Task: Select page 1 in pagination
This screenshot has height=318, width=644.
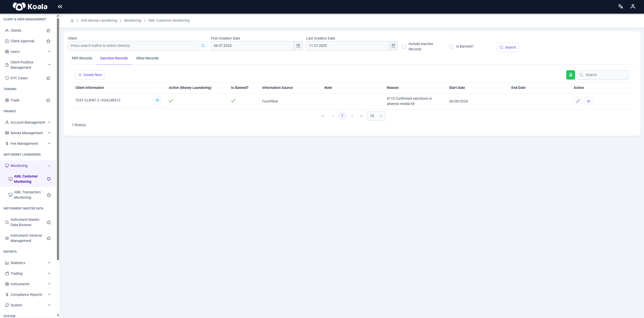Action: tap(342, 116)
